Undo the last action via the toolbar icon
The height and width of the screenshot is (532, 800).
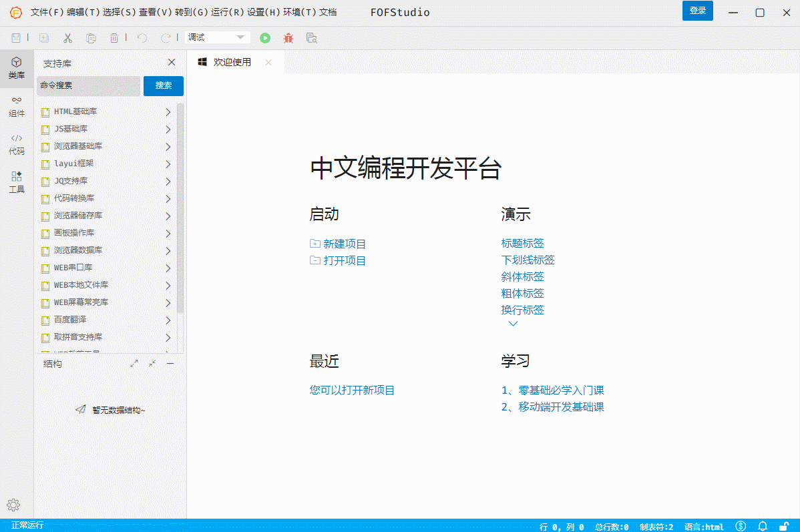pos(141,38)
